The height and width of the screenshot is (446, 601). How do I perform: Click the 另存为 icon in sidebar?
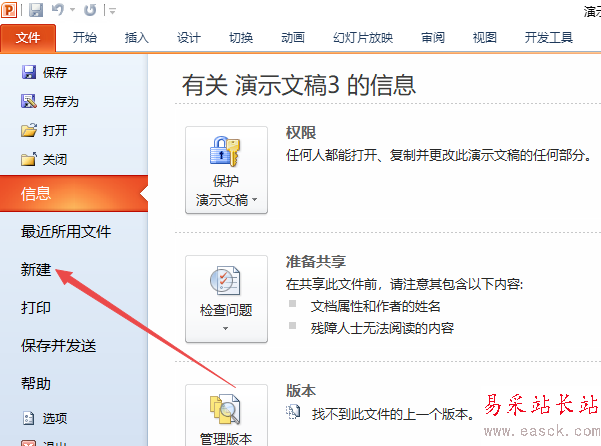[x=29, y=101]
